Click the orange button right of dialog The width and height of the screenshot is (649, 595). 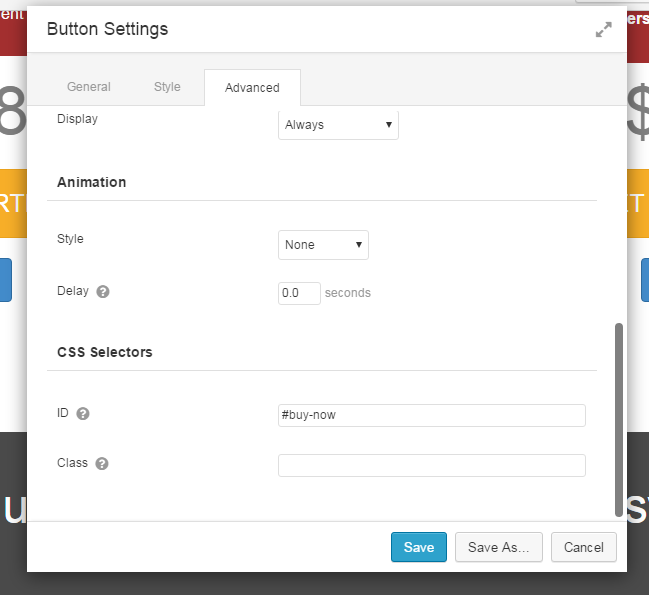(638, 204)
